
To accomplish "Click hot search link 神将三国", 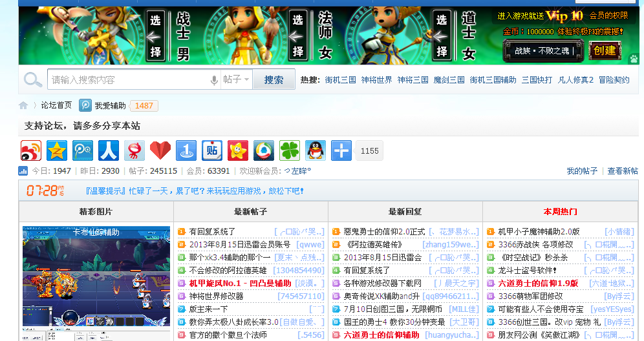I will click(x=413, y=80).
